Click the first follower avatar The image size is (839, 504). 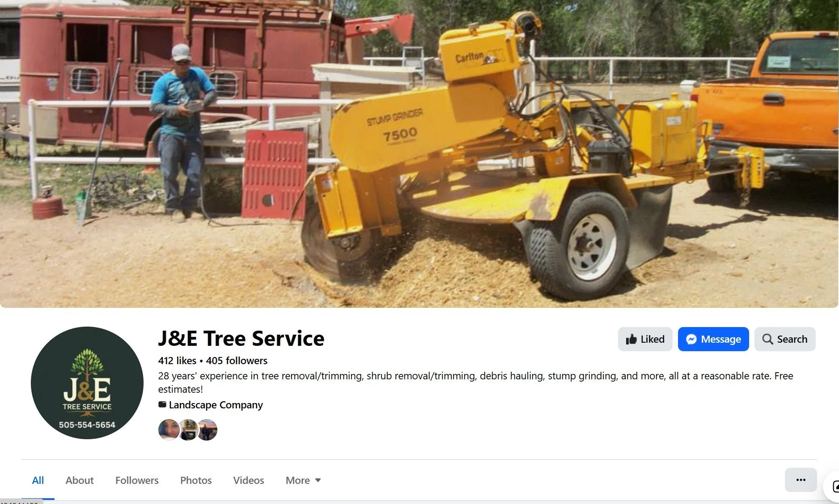[169, 430]
